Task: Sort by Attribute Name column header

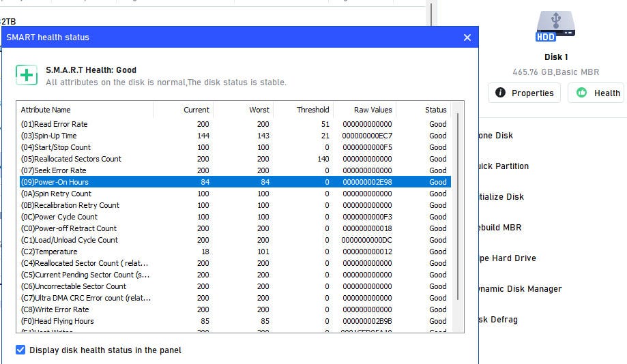Action: pos(46,110)
